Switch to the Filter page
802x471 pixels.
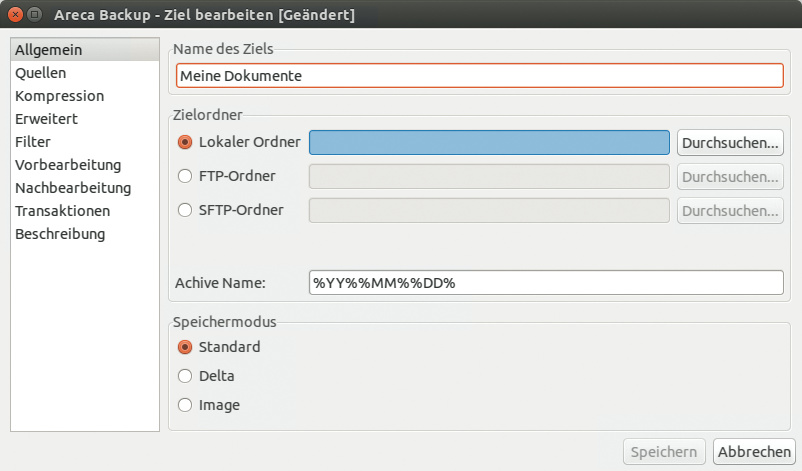tap(33, 142)
